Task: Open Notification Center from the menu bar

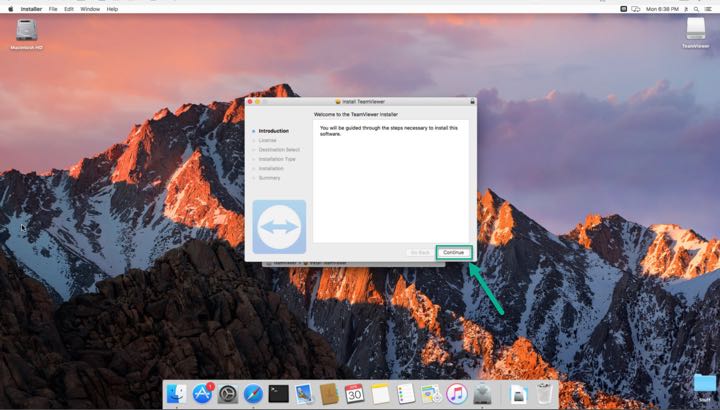Action: (709, 9)
